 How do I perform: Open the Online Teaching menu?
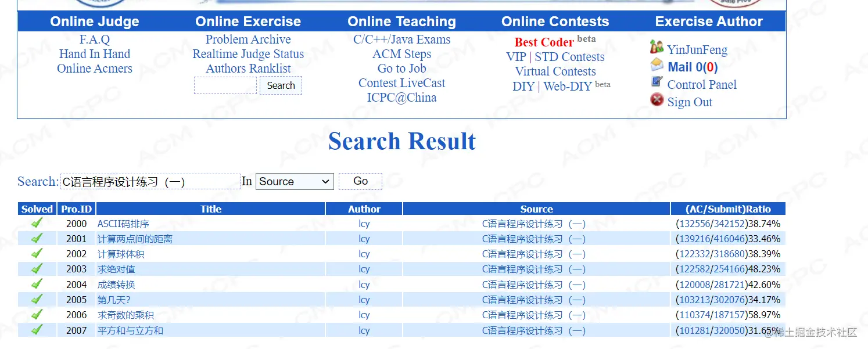point(401,21)
